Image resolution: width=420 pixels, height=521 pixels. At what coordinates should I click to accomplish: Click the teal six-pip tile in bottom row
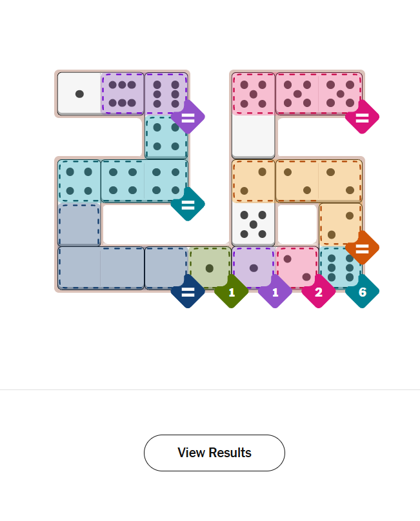pyautogui.click(x=340, y=266)
